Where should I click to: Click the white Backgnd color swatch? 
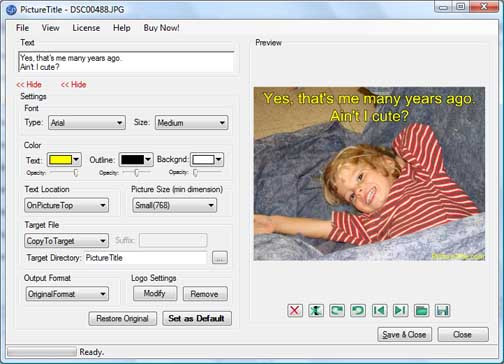(203, 160)
